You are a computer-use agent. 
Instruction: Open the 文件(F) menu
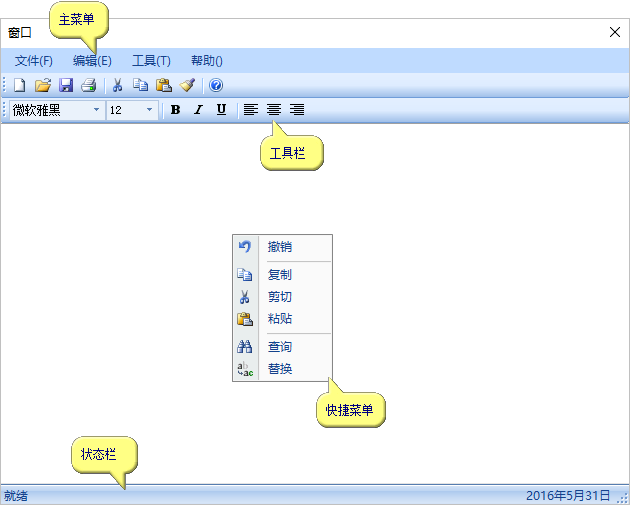[x=34, y=61]
